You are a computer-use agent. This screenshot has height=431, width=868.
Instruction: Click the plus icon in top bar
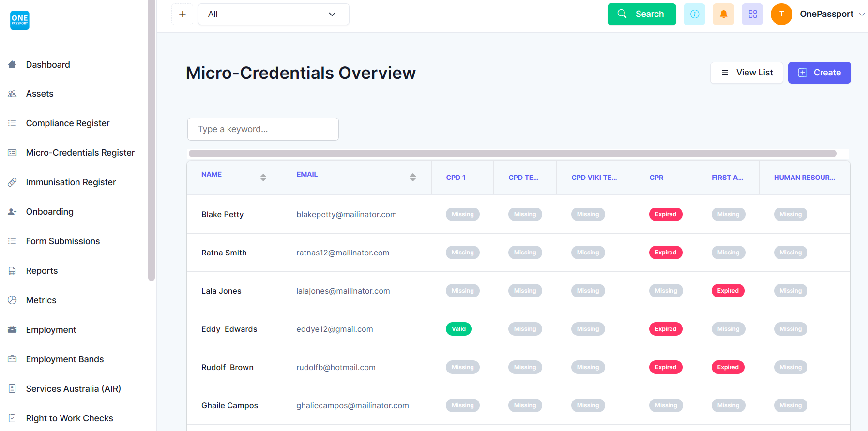pos(183,15)
